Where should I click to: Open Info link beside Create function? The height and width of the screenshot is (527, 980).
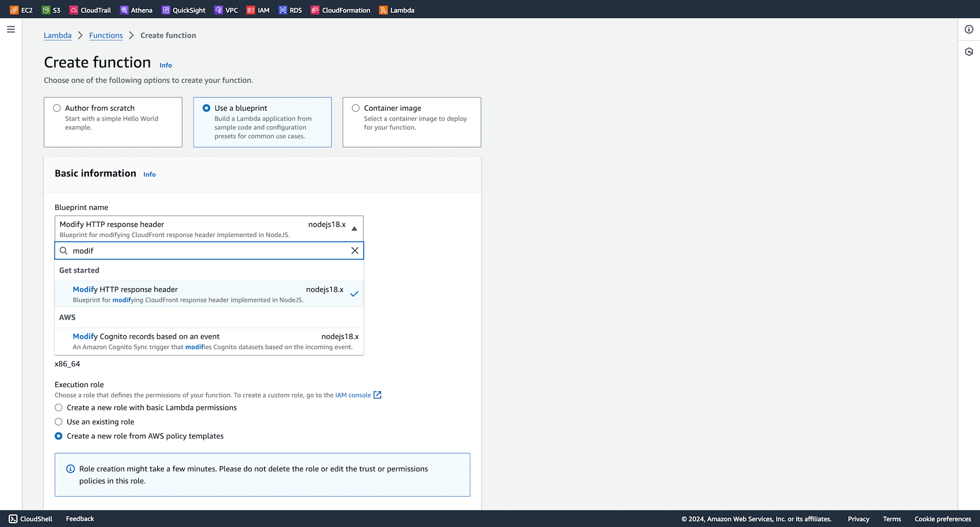click(x=166, y=65)
